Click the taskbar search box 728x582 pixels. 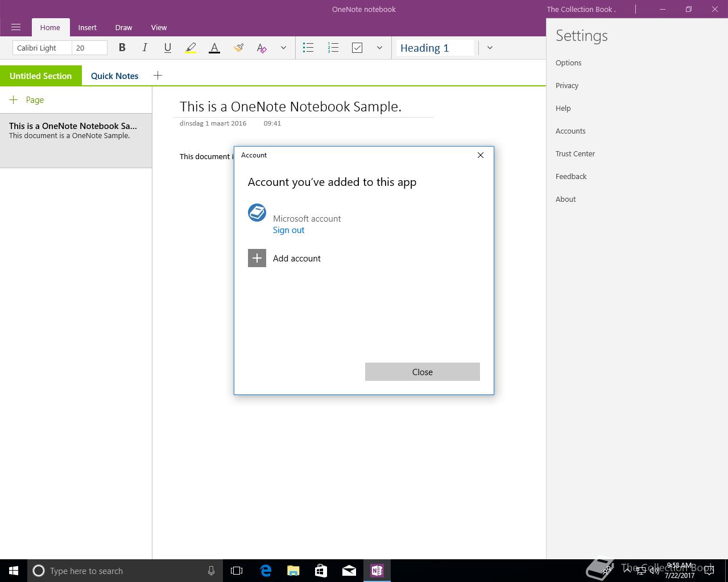125,571
